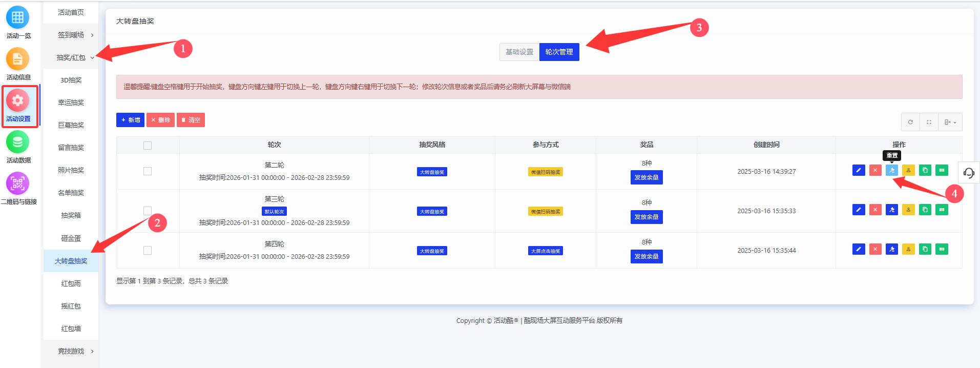Click the green barcode icon for 第二轮
Screen dimensions: 980x368
(942, 170)
